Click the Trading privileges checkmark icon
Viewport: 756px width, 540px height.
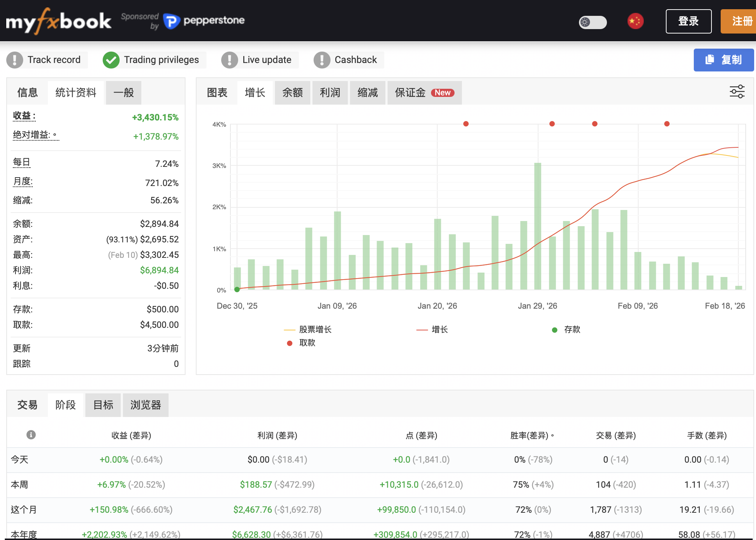tap(112, 60)
